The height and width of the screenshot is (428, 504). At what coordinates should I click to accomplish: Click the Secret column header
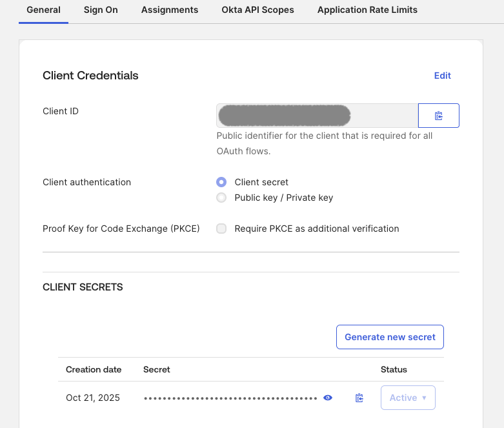tap(157, 369)
